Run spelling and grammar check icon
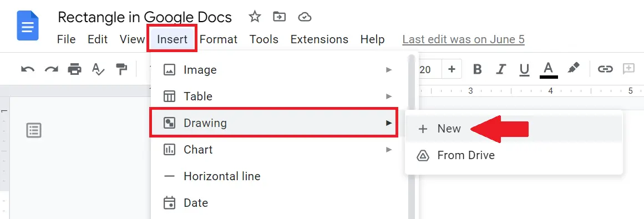Image resolution: width=644 pixels, height=219 pixels. (x=98, y=69)
